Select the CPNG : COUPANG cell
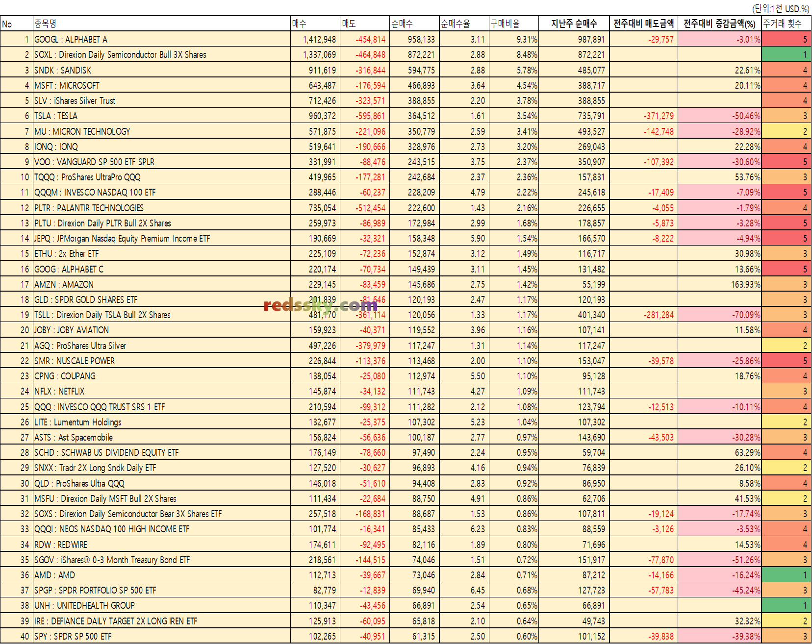The image size is (812, 644). (162, 376)
